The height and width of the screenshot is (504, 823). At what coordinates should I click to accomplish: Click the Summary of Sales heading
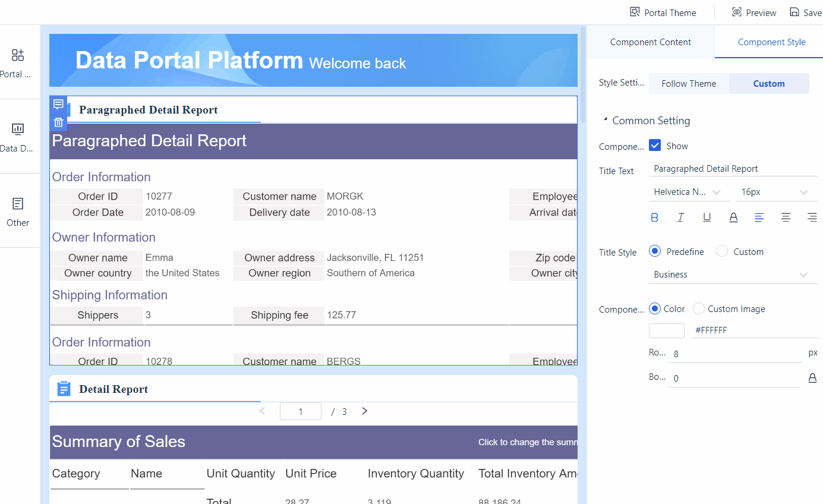(x=119, y=442)
